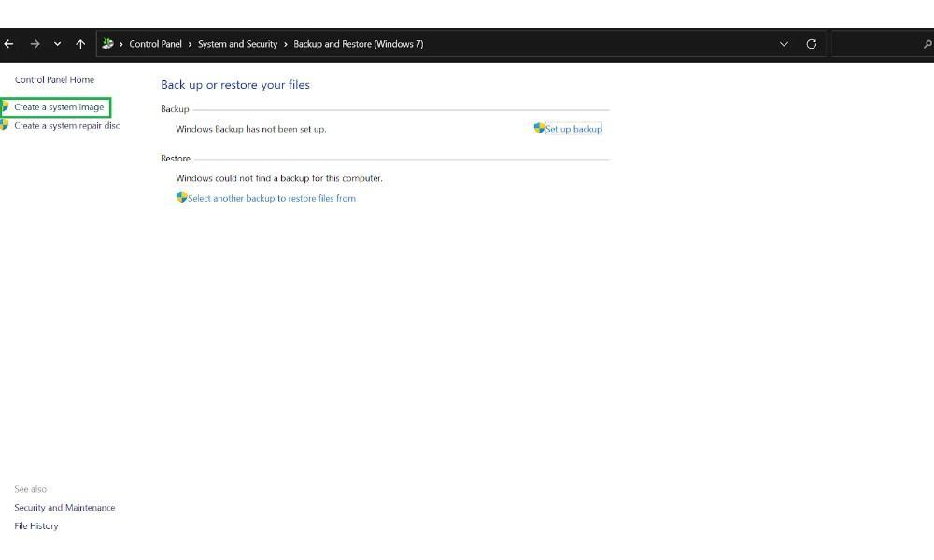Click Create a system image
934x560 pixels.
(59, 107)
